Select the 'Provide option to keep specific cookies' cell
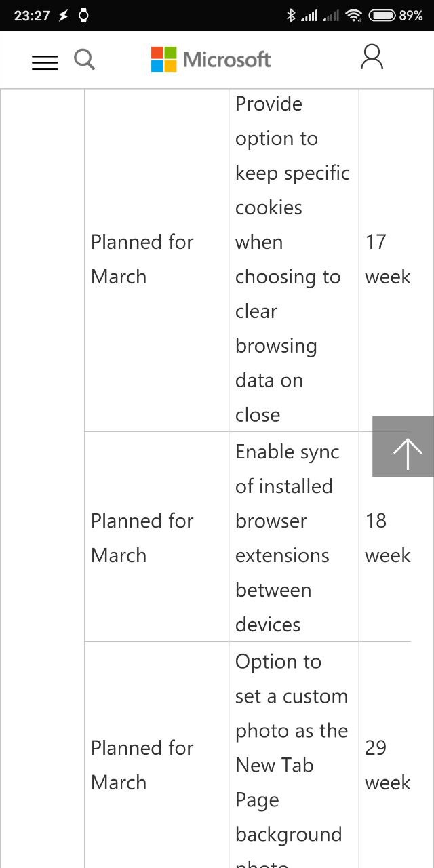 294,260
